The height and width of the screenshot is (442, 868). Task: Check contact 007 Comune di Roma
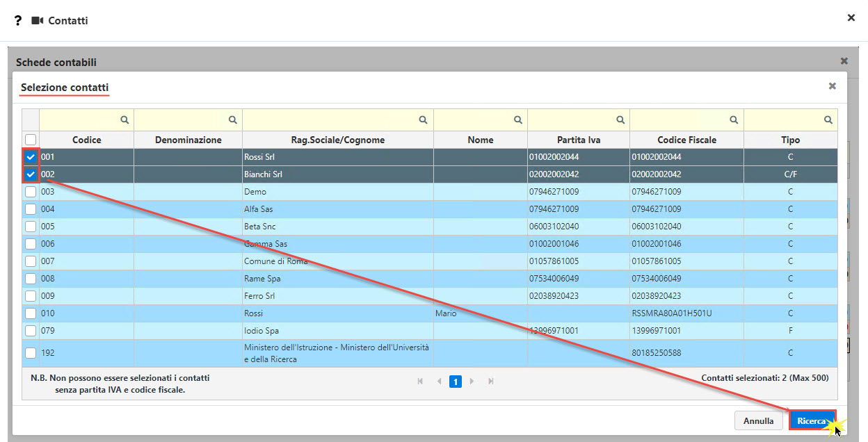pos(31,261)
